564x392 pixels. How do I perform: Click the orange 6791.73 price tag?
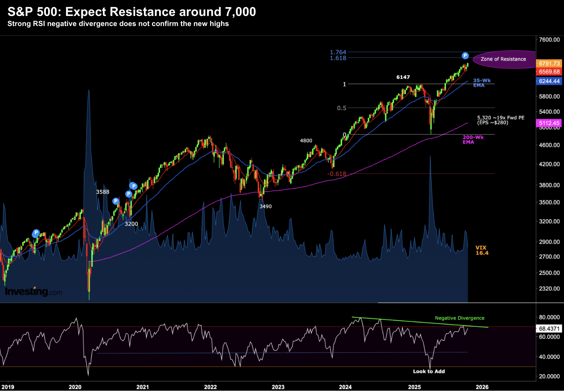click(549, 63)
